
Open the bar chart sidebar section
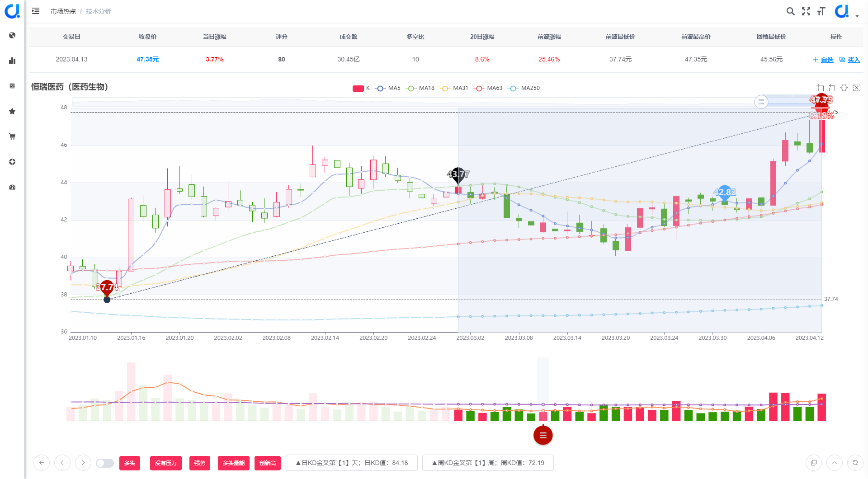12,61
